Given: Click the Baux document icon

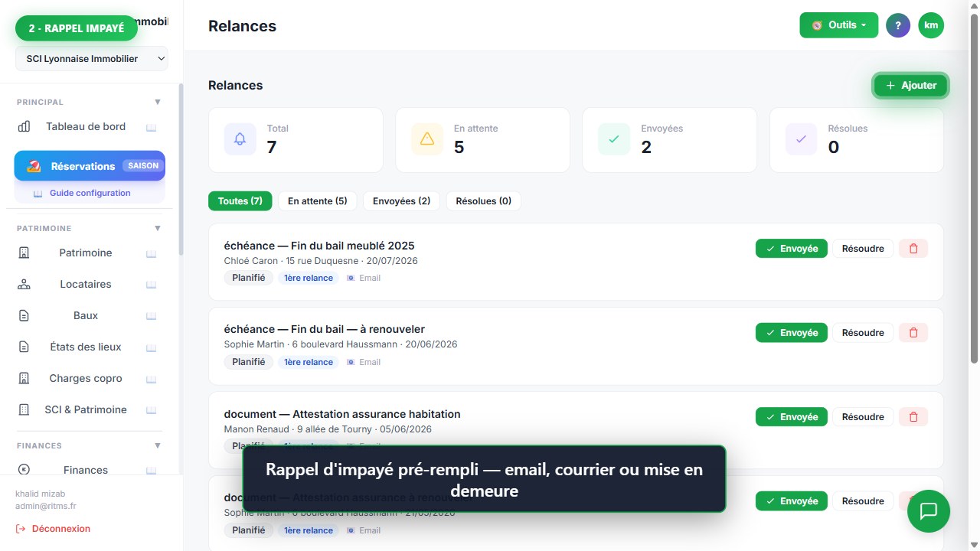Looking at the screenshot, I should 24,315.
